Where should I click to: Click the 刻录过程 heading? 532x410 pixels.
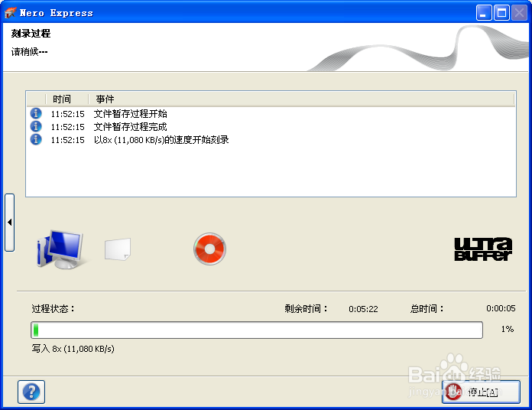coord(31,33)
